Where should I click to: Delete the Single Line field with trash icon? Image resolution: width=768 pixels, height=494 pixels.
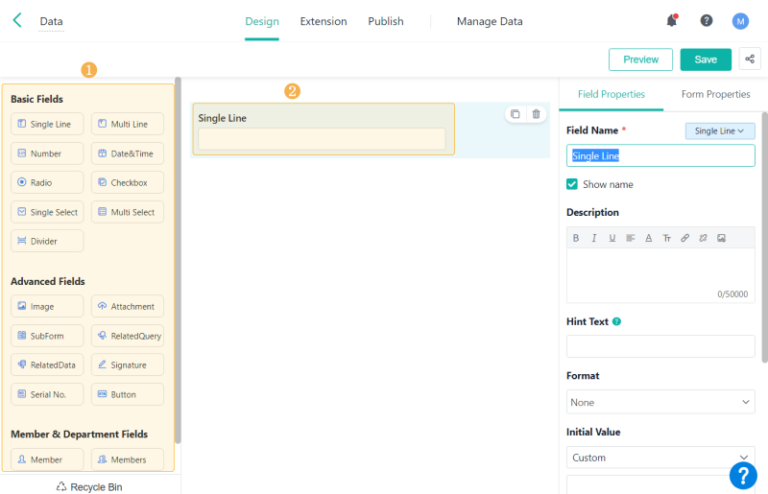click(x=536, y=114)
